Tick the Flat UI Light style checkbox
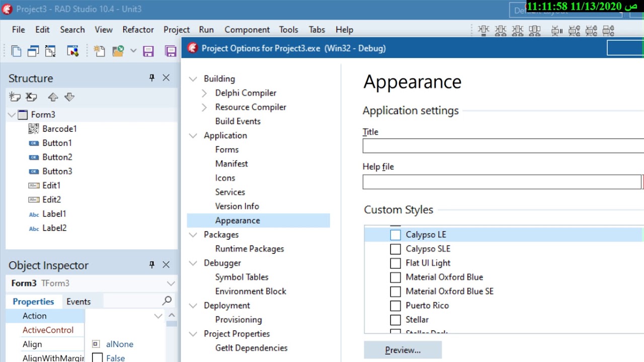 tap(395, 263)
